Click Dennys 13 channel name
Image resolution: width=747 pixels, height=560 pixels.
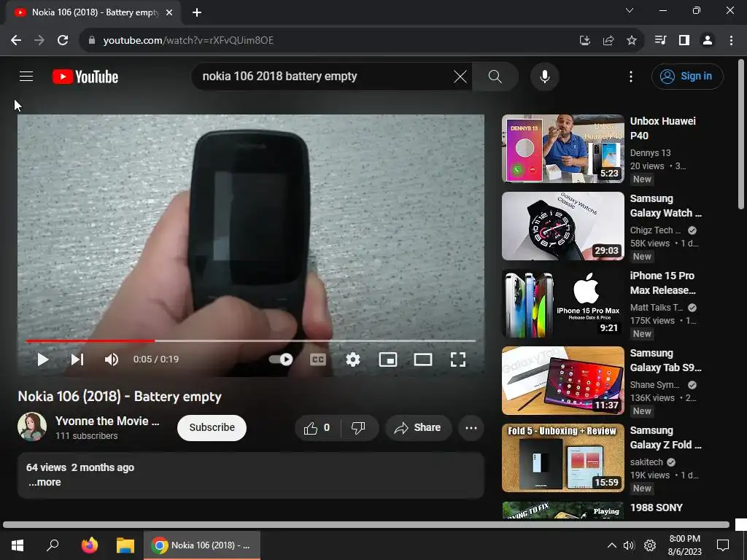pos(650,153)
